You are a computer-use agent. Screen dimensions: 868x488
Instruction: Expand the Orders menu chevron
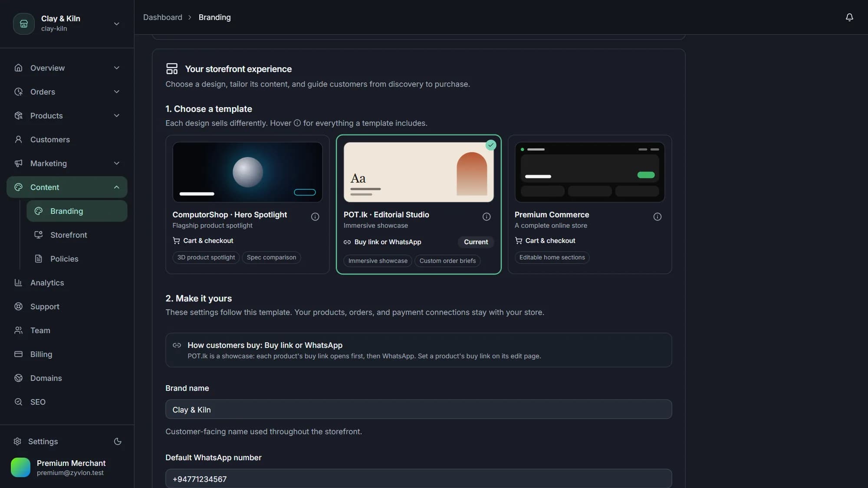pyautogui.click(x=116, y=92)
